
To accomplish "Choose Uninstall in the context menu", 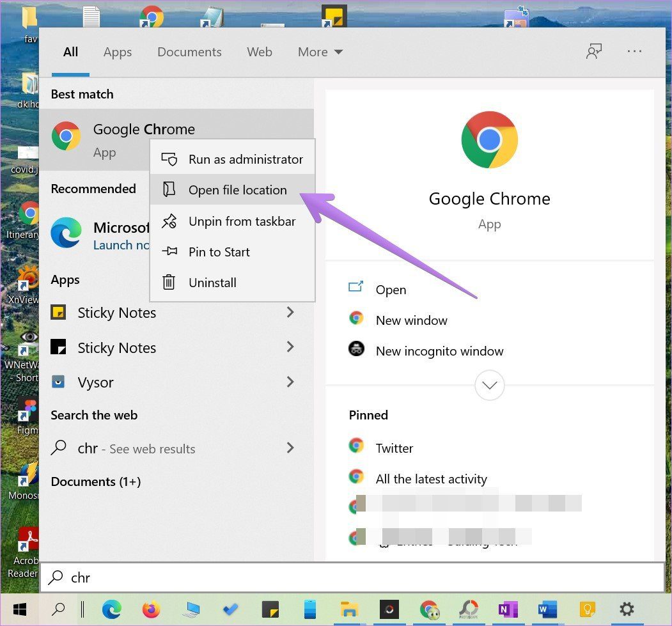I will (233, 283).
